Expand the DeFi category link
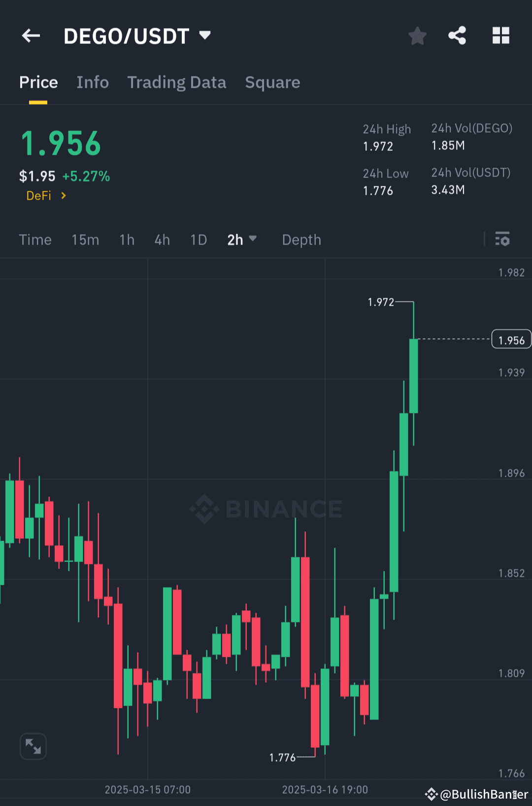Viewport: 532px width, 806px height. coord(45,195)
